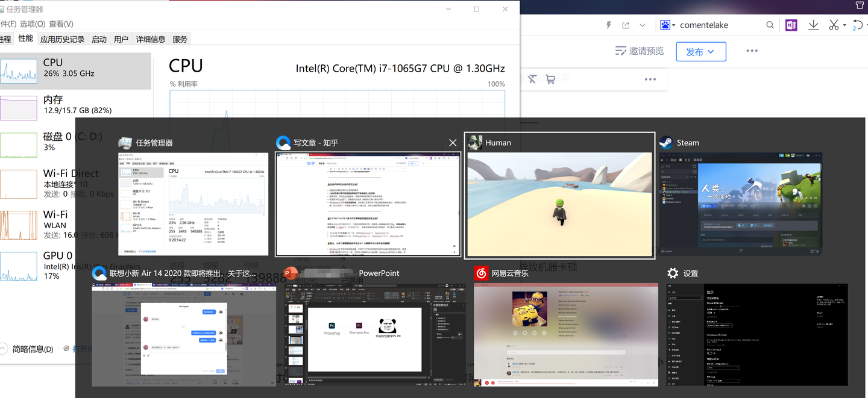The image size is (868, 398).
Task: Click the 设置 gear icon in task switcher
Action: click(x=673, y=273)
